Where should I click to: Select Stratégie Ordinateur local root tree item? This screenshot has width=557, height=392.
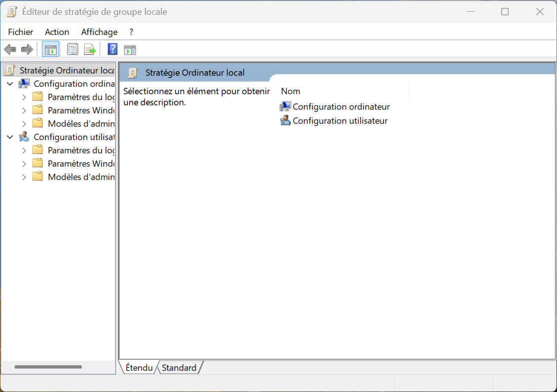click(59, 71)
